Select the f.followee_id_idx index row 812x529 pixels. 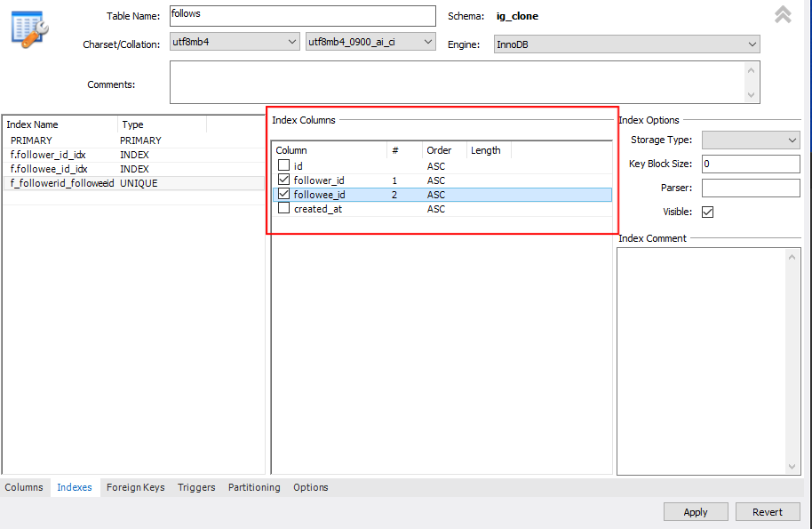pyautogui.click(x=133, y=169)
